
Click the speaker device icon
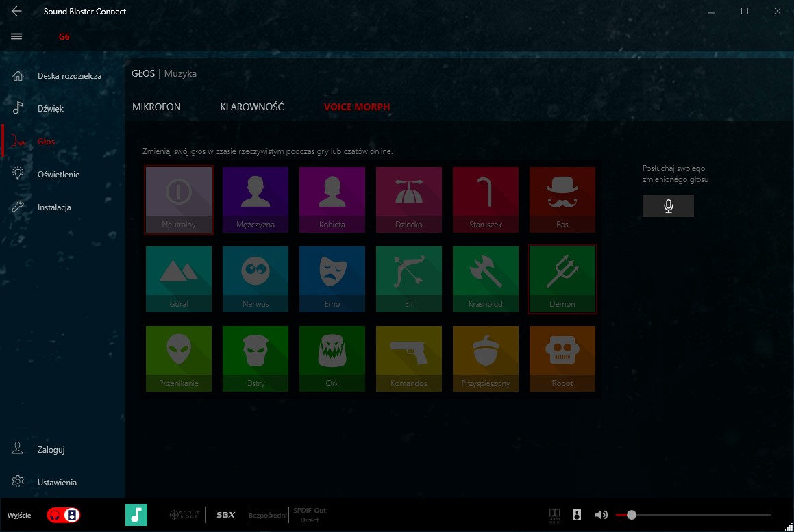coord(577,516)
